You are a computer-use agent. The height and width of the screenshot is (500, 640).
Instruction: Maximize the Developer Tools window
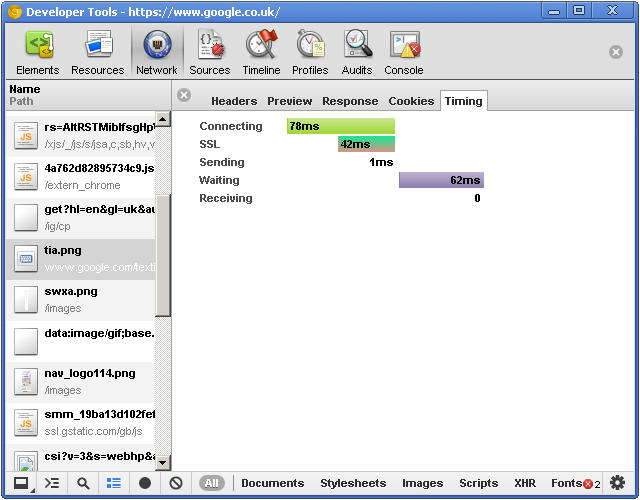tap(579, 11)
